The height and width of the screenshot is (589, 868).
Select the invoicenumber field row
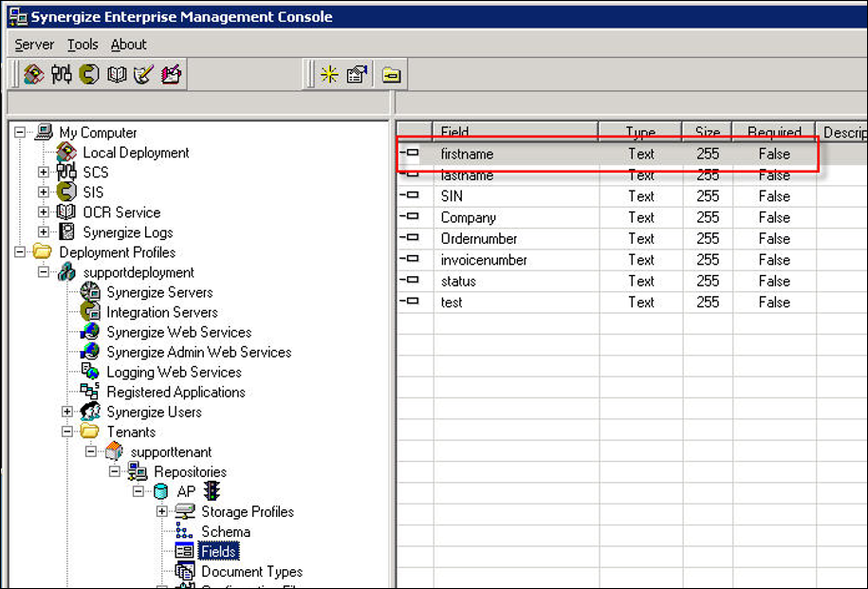click(x=632, y=260)
